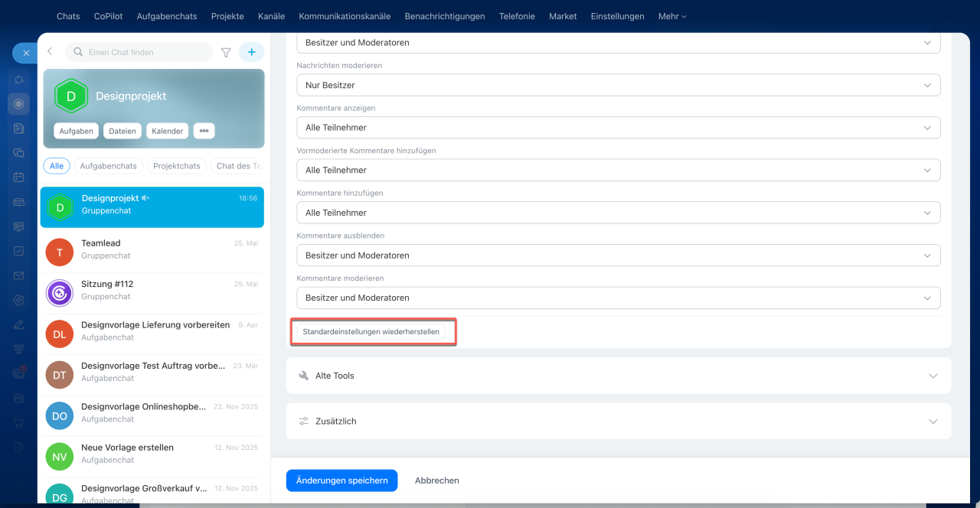The width and height of the screenshot is (980, 508).
Task: Open the news feed document icon in left rail
Action: click(18, 129)
